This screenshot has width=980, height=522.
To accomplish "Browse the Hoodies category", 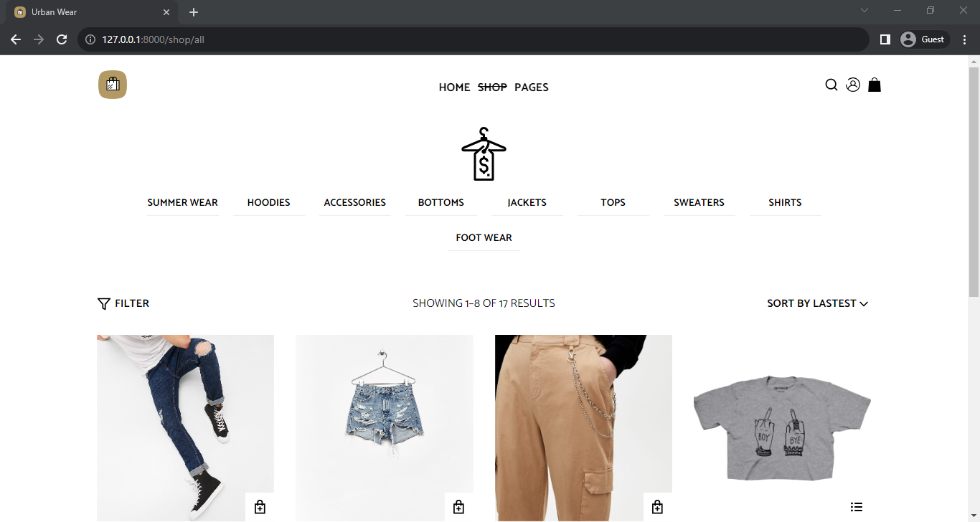I will click(269, 203).
